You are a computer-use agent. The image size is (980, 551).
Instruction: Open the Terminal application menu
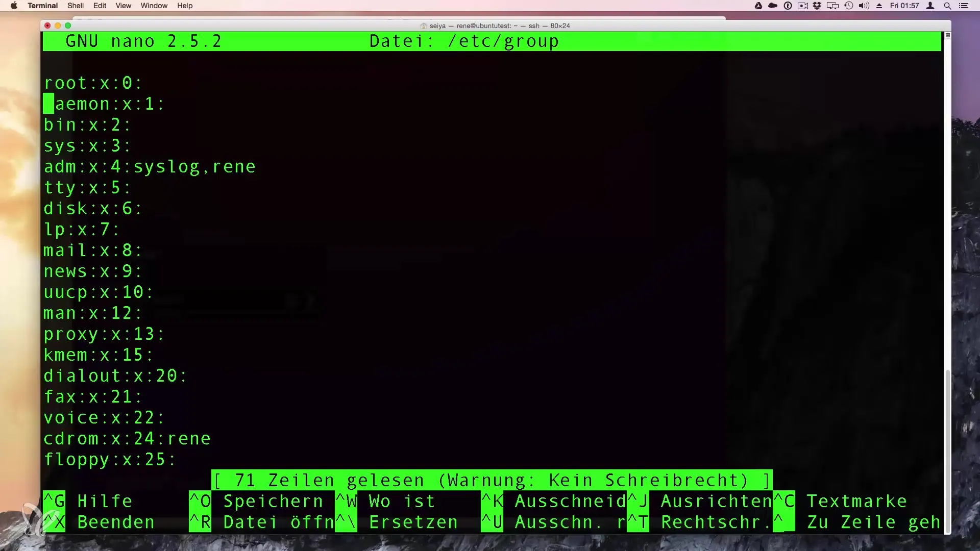pyautogui.click(x=42, y=6)
